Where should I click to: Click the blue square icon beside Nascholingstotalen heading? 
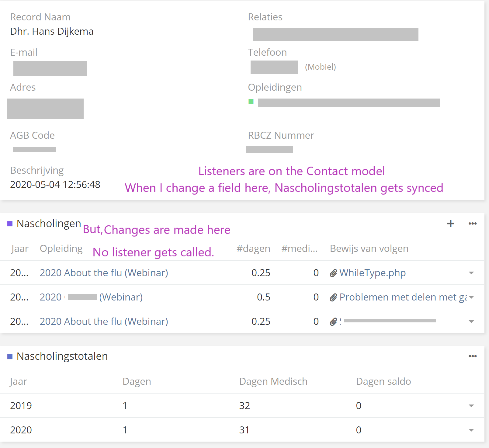(10, 356)
